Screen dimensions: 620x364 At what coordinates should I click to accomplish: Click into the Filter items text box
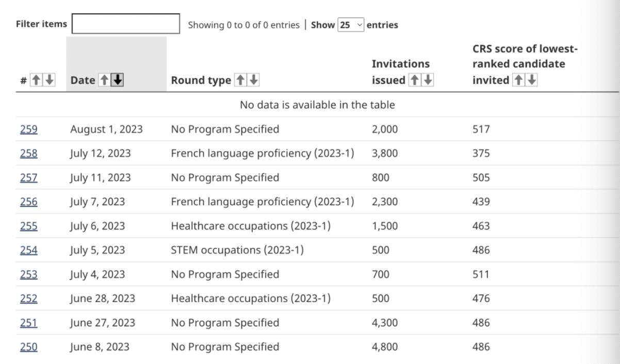point(126,24)
